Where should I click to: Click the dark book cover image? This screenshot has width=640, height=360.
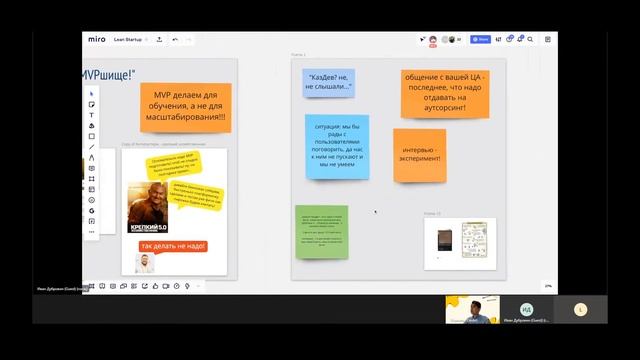point(445,240)
